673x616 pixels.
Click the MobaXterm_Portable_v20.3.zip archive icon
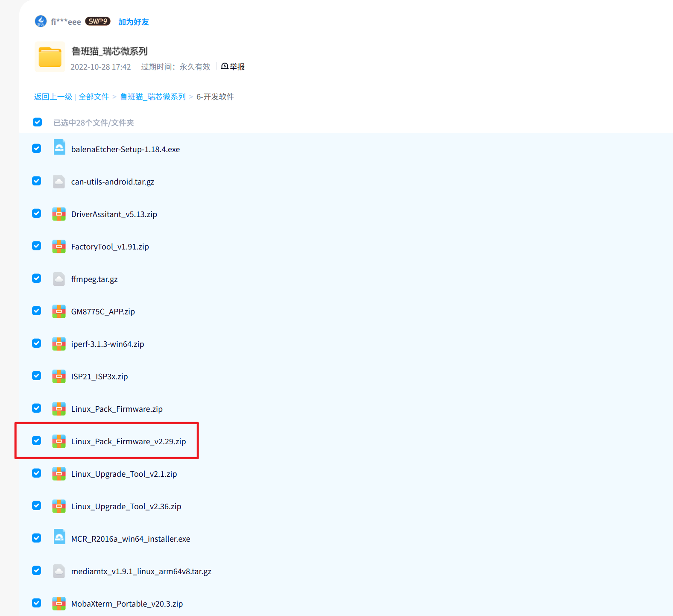59,603
